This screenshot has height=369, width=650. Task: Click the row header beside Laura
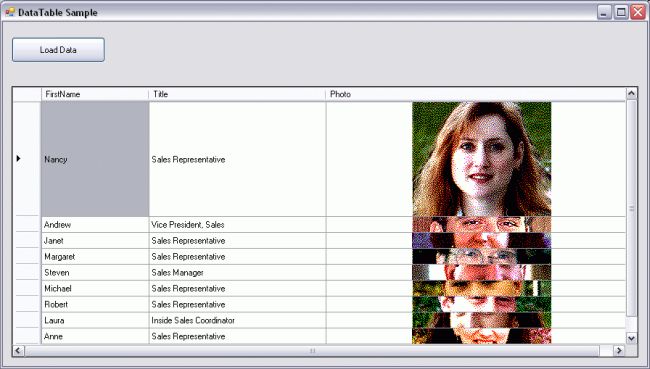coord(27,320)
